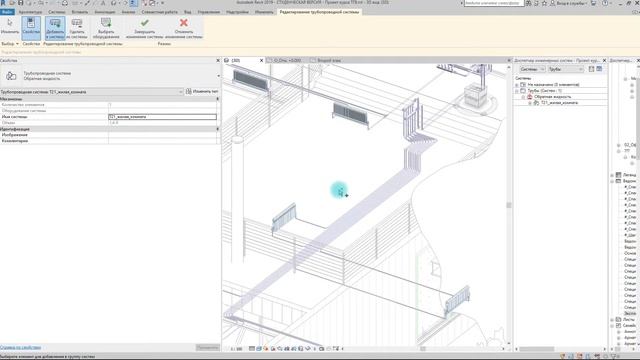Collapse the Механизмы properties group

218,99
